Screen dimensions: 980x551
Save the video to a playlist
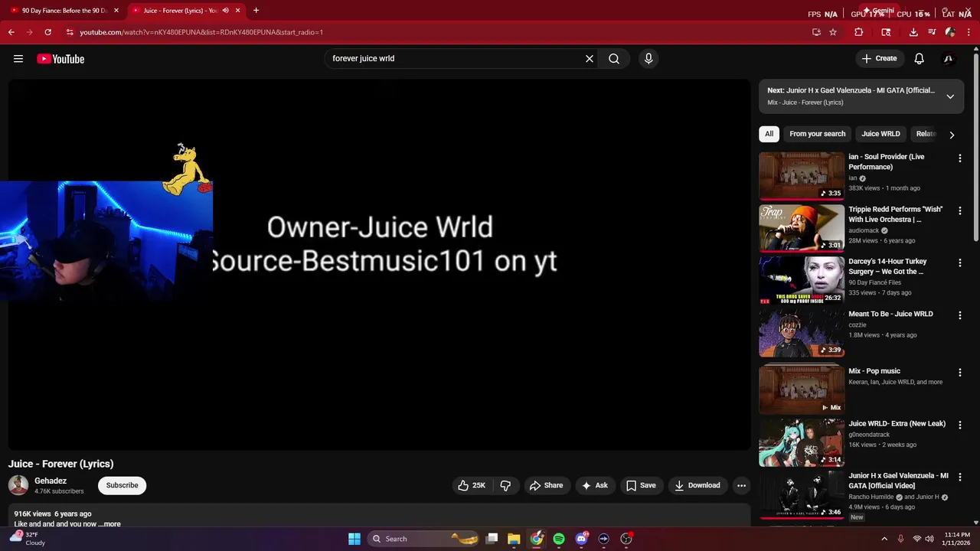(x=641, y=485)
